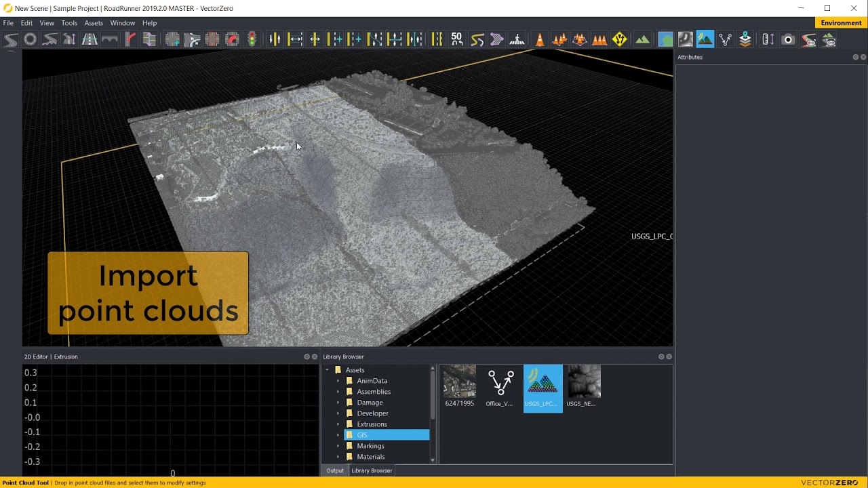Select the Office_V... vector asset thumbnail
Screen dimensions: 868x488
click(x=500, y=387)
